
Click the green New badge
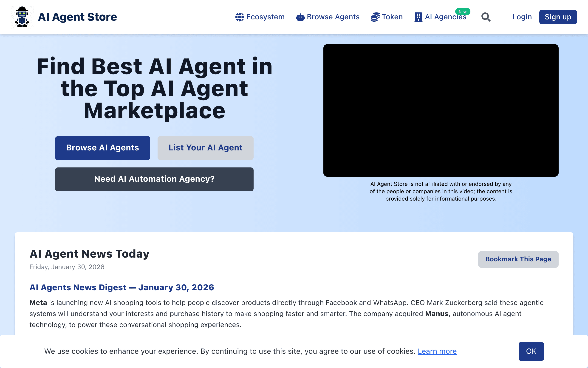coord(463,11)
